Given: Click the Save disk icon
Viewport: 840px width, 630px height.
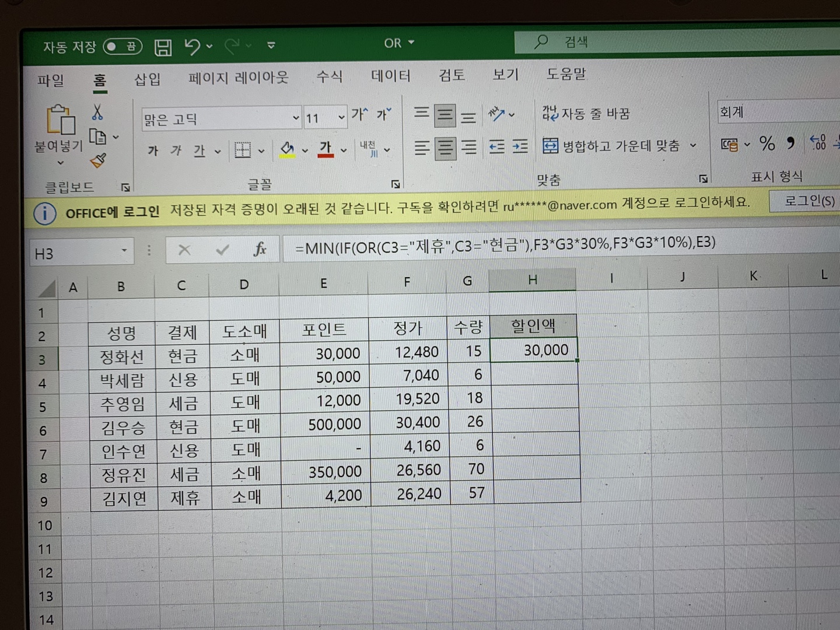Looking at the screenshot, I should pyautogui.click(x=163, y=47).
